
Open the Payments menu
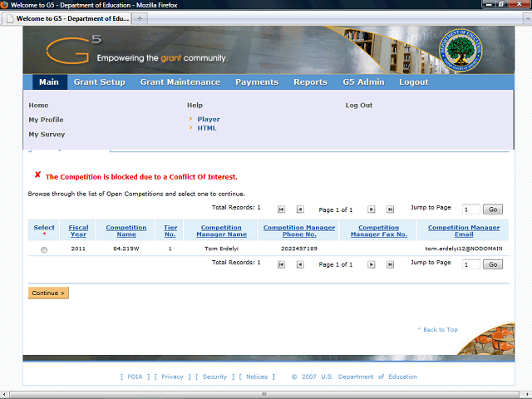tap(256, 82)
